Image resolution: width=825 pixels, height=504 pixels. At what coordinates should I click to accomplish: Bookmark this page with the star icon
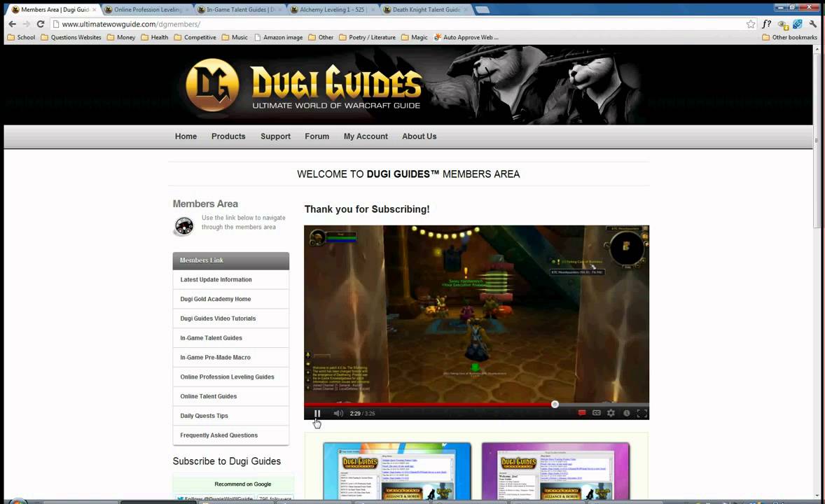[751, 24]
